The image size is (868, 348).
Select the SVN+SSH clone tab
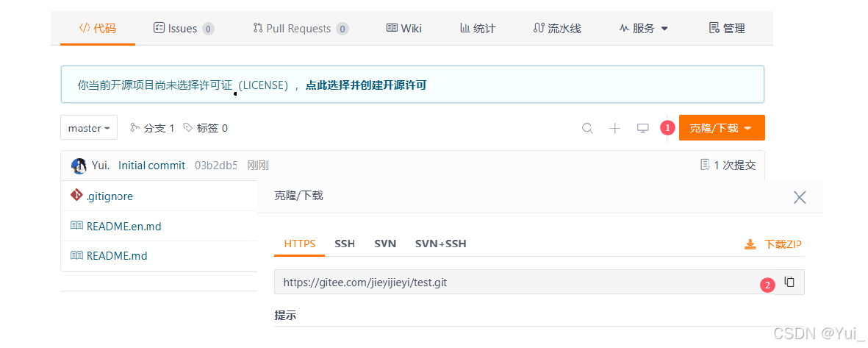(441, 244)
